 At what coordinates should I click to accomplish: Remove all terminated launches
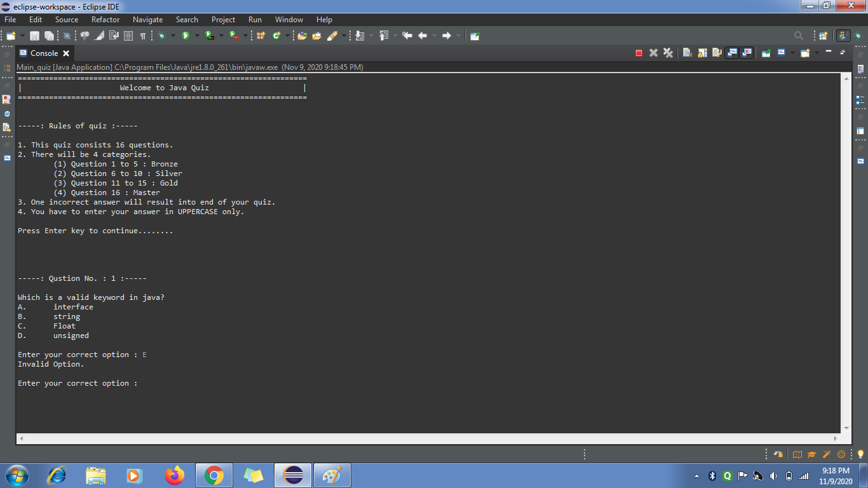(668, 52)
